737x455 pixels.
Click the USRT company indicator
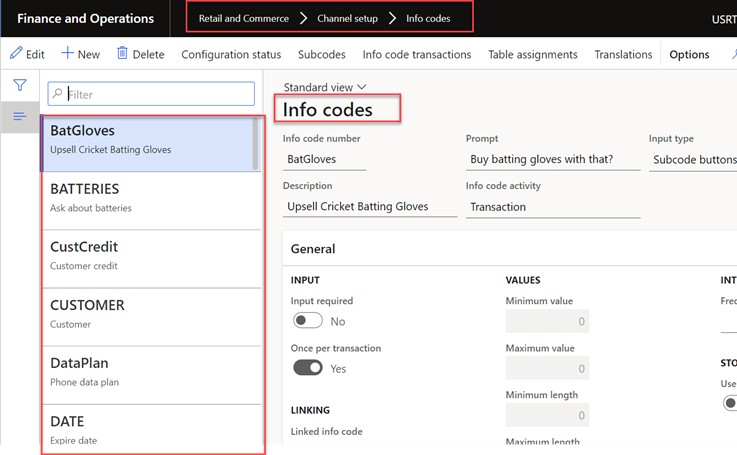pyautogui.click(x=724, y=19)
